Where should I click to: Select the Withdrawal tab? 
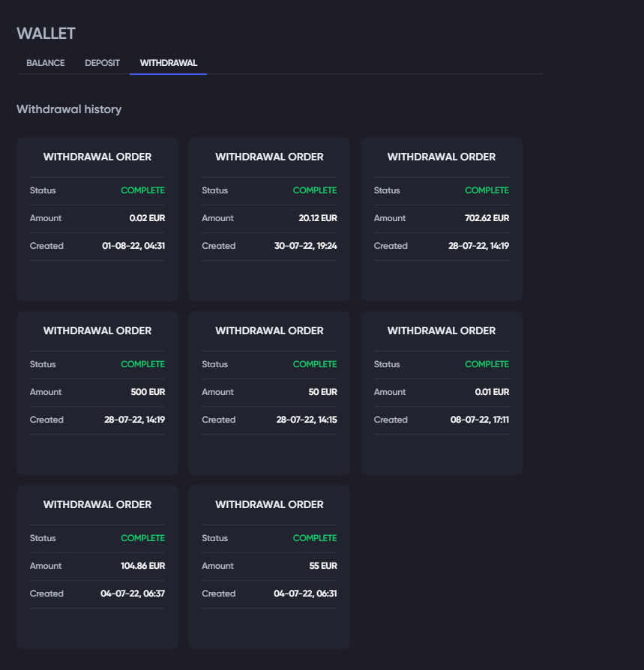(168, 63)
